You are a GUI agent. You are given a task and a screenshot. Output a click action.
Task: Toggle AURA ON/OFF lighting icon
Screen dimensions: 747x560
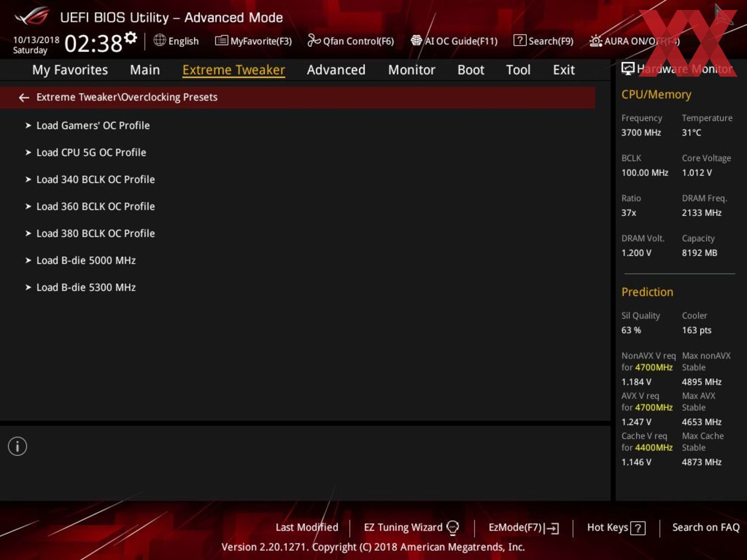pos(596,41)
